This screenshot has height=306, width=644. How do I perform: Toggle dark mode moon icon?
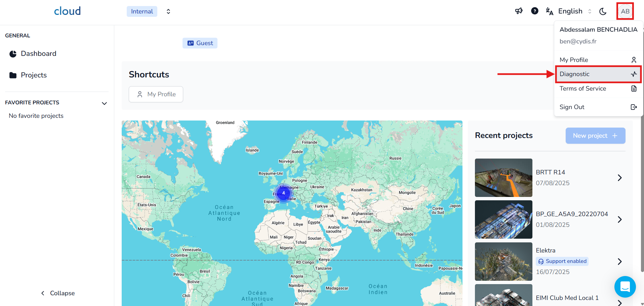pyautogui.click(x=603, y=11)
